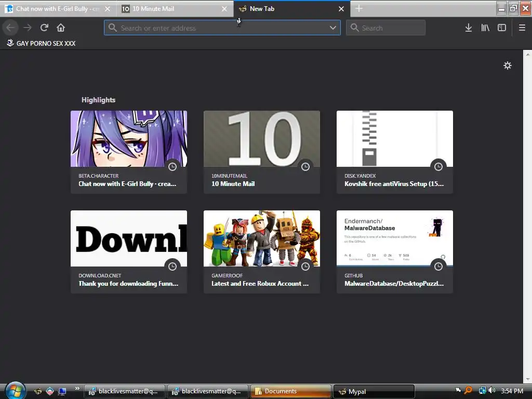This screenshot has height=399, width=532.
Task: Open GAY PORNO SEX XXX bookmark
Action: point(41,43)
